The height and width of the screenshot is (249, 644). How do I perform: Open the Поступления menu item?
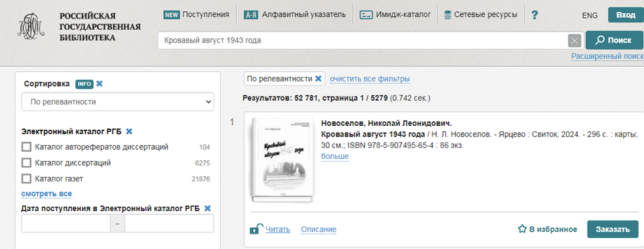(x=205, y=15)
